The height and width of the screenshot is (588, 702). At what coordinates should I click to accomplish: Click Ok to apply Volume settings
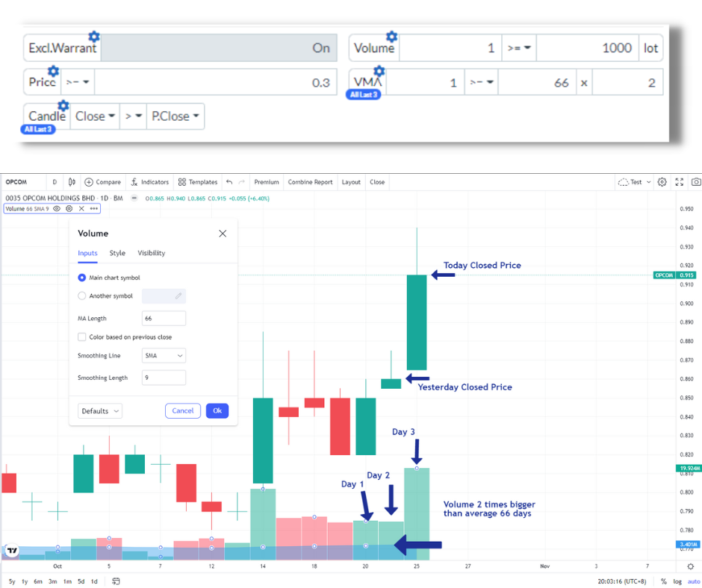point(217,410)
